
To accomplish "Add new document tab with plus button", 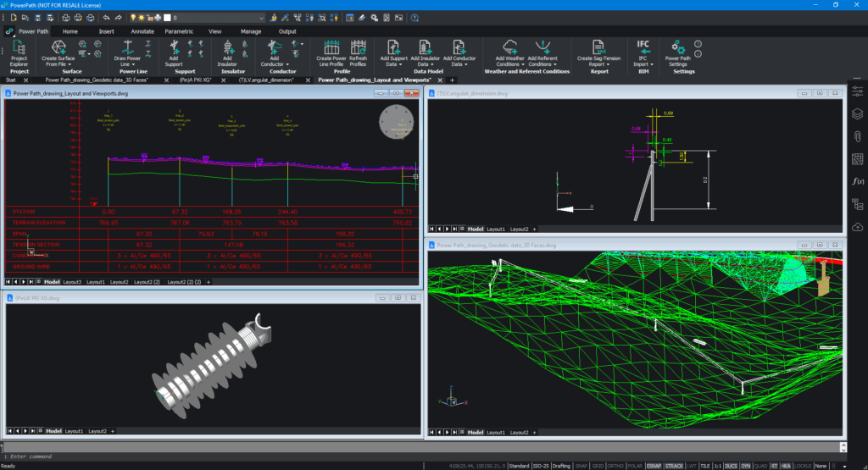I will coord(453,80).
